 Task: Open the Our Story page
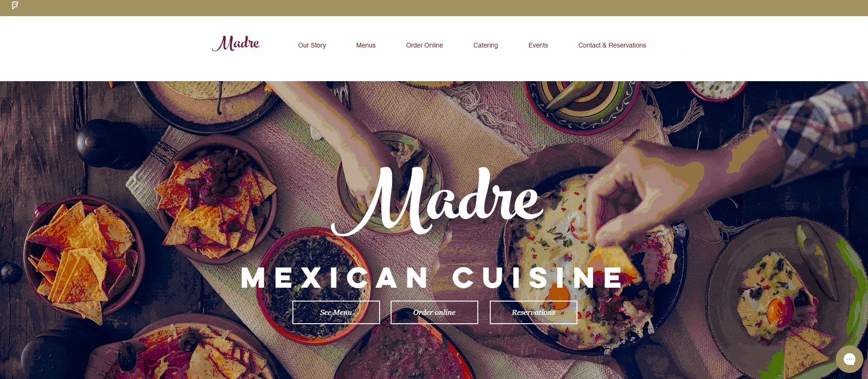pos(312,45)
